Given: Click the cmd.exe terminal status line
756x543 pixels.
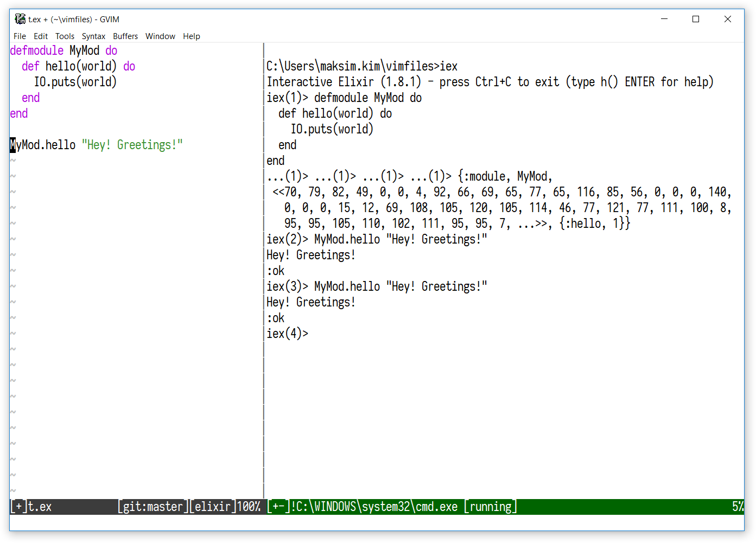Looking at the screenshot, I should tap(504, 507).
